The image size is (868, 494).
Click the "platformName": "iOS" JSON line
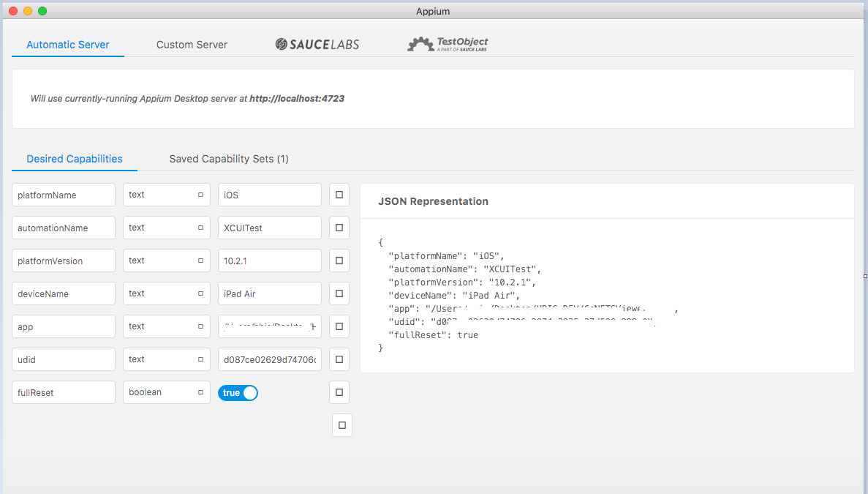[446, 256]
